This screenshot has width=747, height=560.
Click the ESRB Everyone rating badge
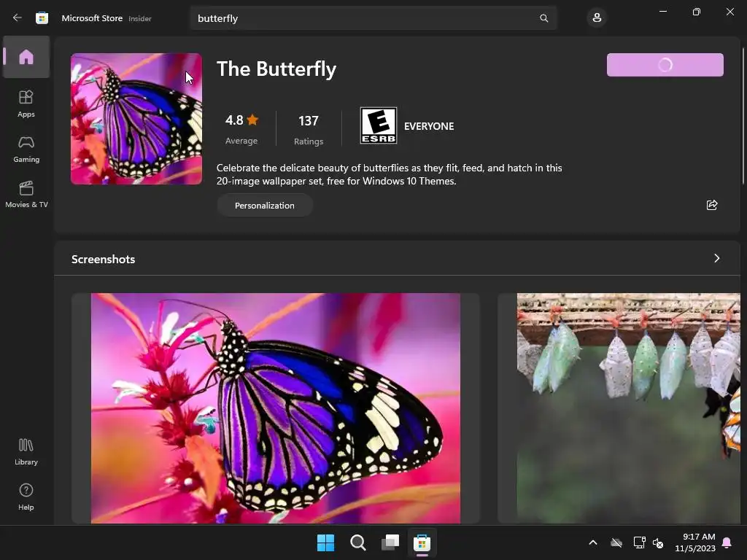[379, 125]
